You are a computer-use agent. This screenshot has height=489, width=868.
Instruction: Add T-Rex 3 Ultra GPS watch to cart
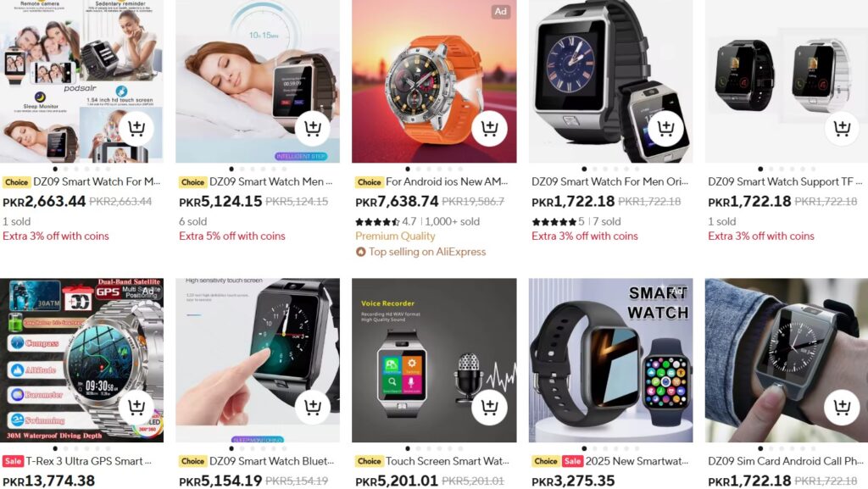(x=136, y=407)
